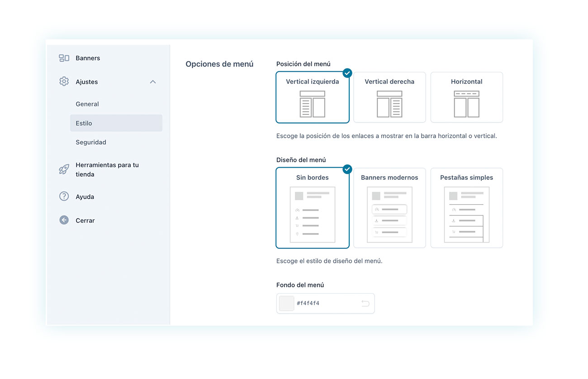Screen dimensions: 588x379
Task: Click the rocket icon for Herramientas
Action: pos(64,169)
